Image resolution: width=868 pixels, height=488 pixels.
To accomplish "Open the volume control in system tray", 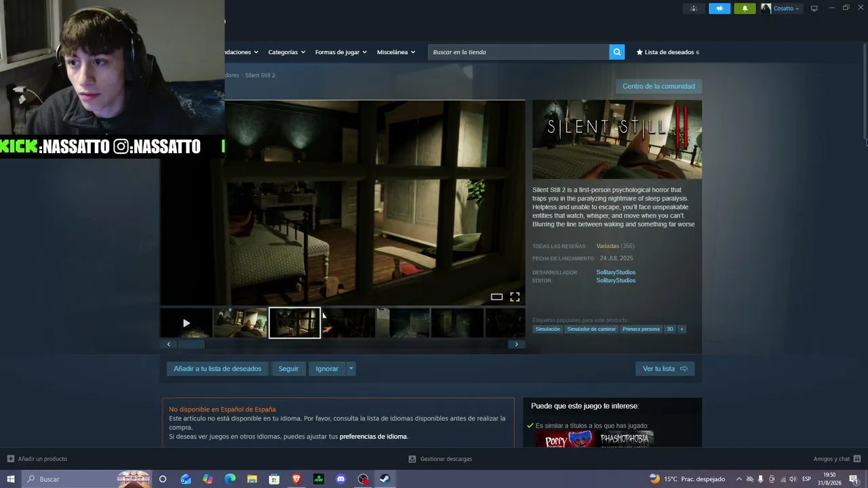I will tap(793, 479).
